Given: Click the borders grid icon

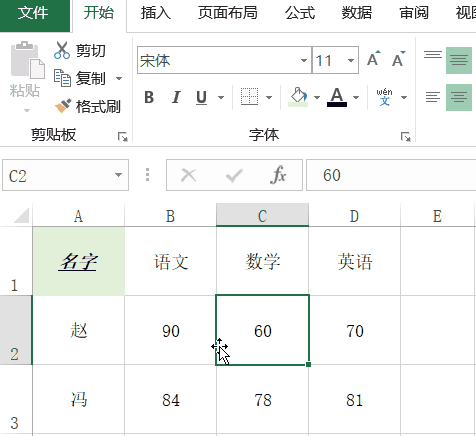Looking at the screenshot, I should 249,97.
